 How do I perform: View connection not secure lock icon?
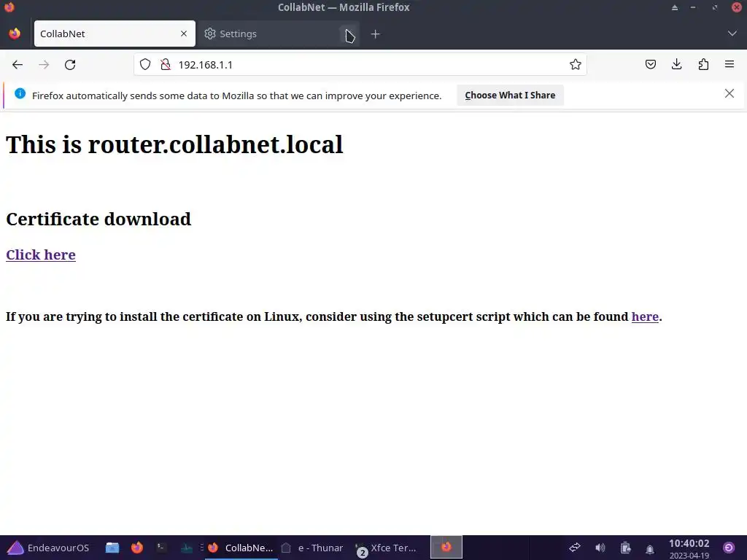coord(166,65)
